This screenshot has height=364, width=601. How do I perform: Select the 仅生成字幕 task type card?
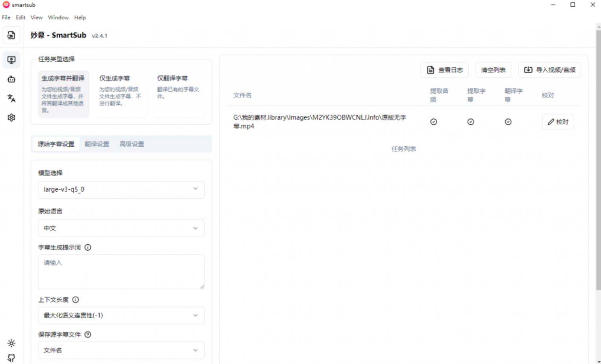coord(121,94)
